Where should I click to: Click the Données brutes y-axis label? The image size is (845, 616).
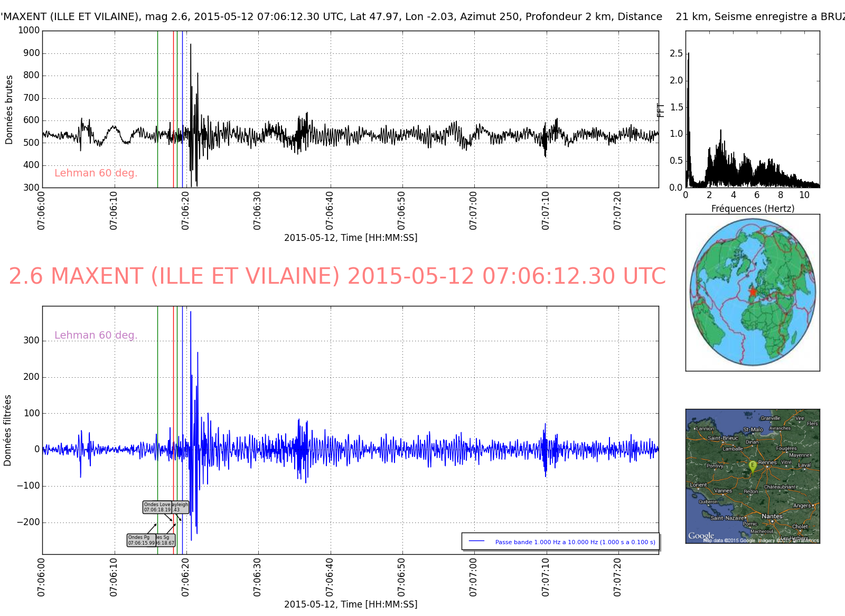[x=9, y=110]
